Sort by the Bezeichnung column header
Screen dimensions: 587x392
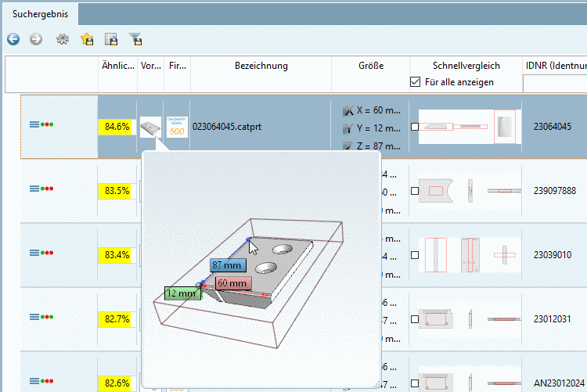click(x=261, y=66)
